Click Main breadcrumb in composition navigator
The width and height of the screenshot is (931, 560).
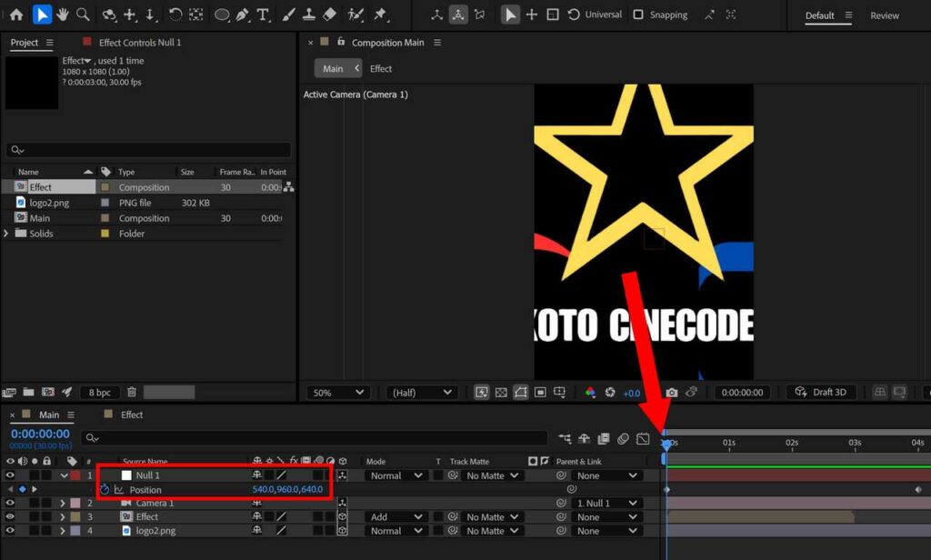click(x=333, y=68)
